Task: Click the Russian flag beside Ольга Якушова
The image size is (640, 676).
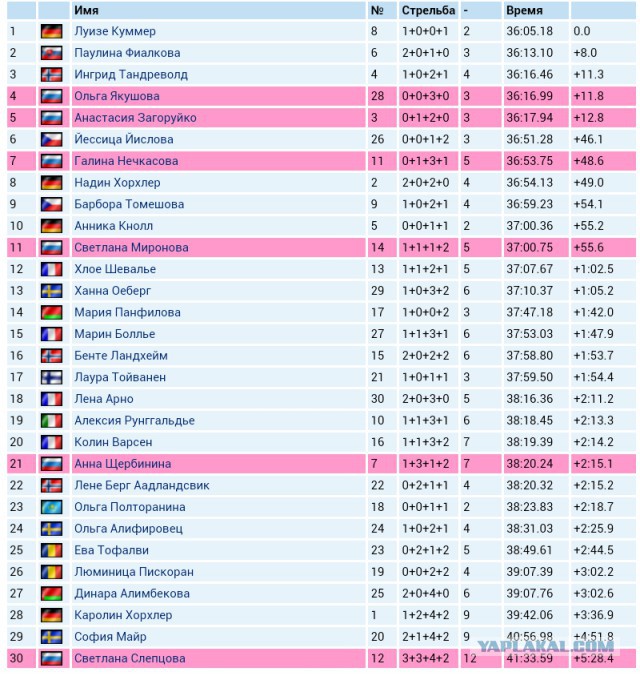Action: 52,96
